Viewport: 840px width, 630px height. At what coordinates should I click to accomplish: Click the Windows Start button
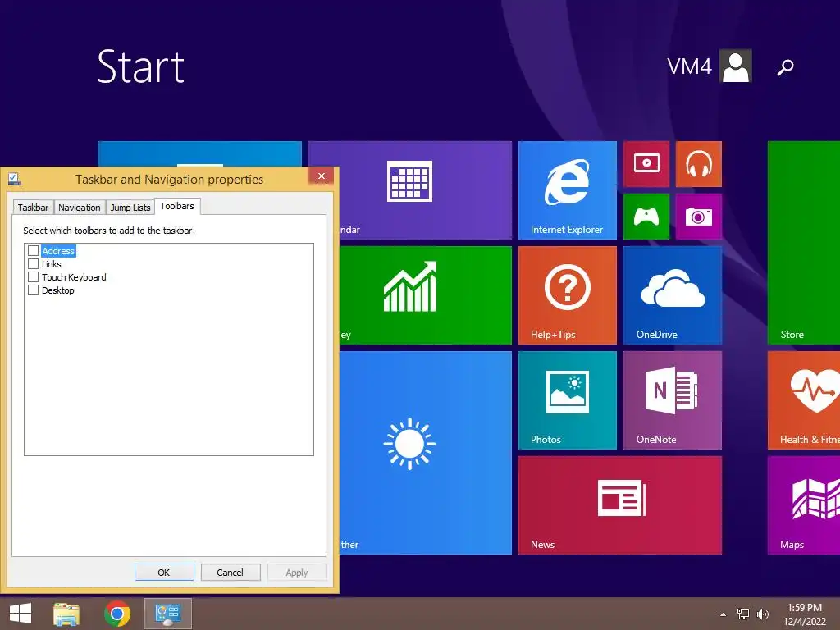[21, 614]
